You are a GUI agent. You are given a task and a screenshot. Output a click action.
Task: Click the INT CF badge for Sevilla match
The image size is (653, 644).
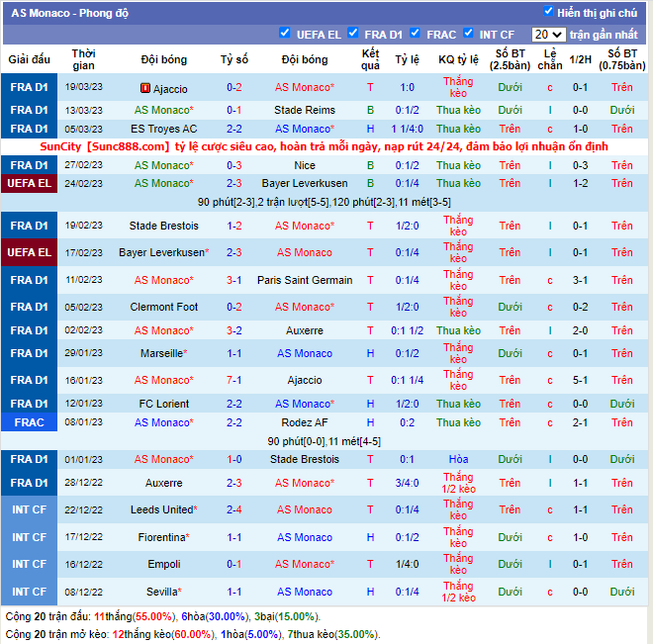29,592
